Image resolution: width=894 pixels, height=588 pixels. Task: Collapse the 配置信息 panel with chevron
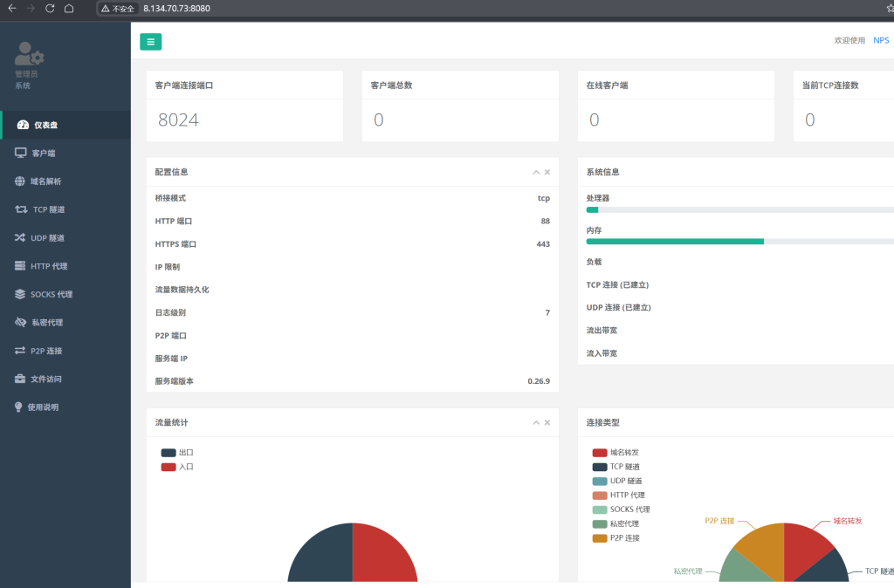(536, 173)
